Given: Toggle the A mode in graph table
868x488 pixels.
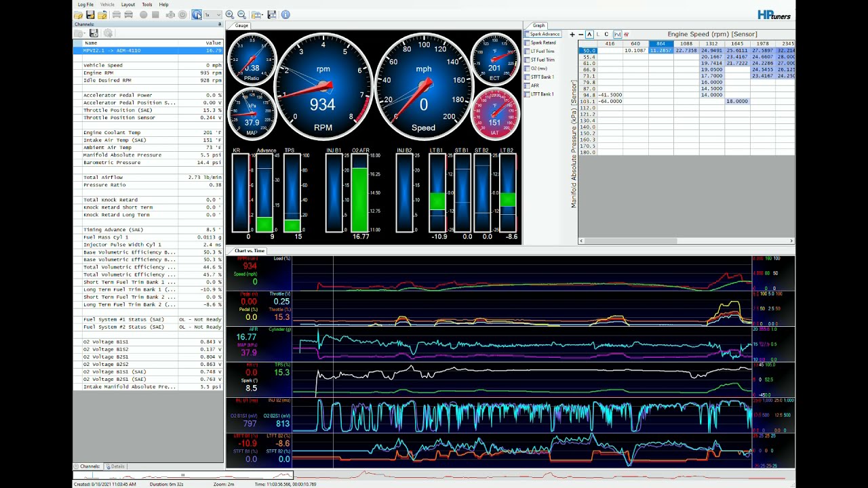Looking at the screenshot, I should [589, 35].
